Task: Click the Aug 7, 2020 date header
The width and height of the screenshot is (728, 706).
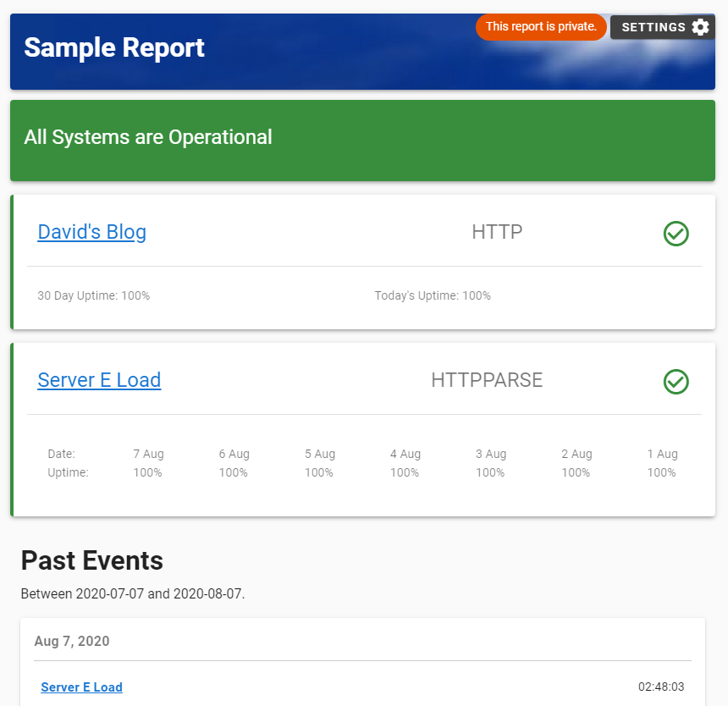Action: click(x=72, y=641)
